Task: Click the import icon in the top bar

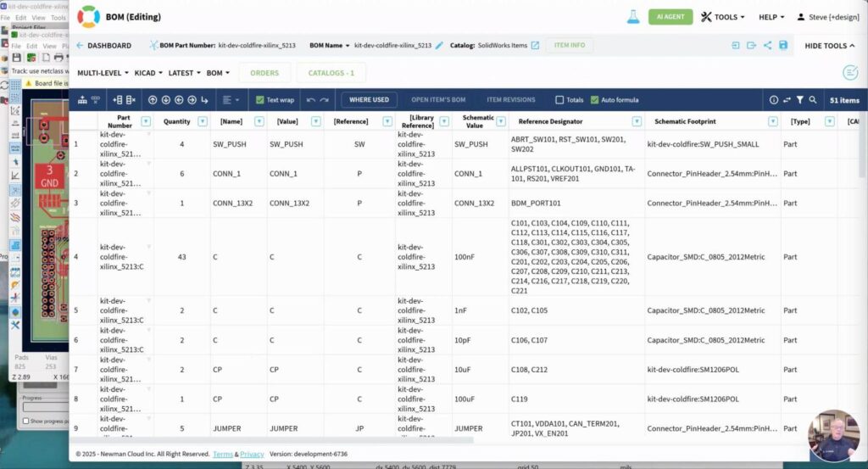Action: pos(735,46)
